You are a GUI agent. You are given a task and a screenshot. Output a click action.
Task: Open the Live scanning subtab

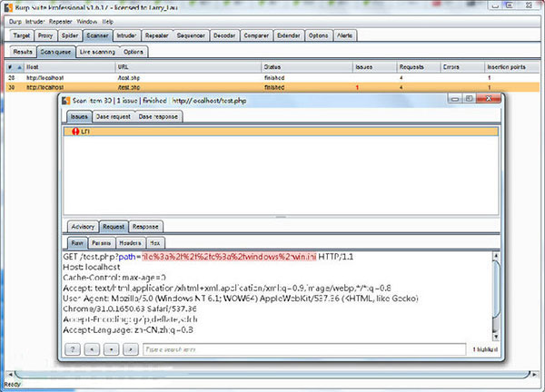[97, 52]
